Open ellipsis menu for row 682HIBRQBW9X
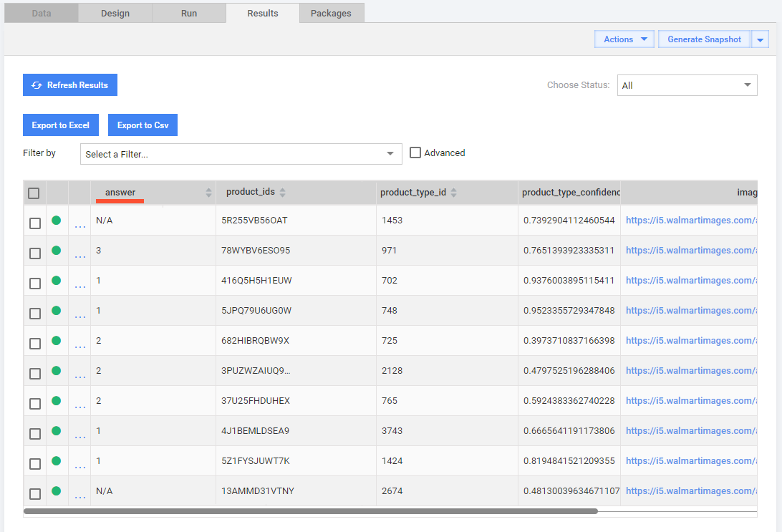Image resolution: width=782 pixels, height=532 pixels. click(79, 347)
